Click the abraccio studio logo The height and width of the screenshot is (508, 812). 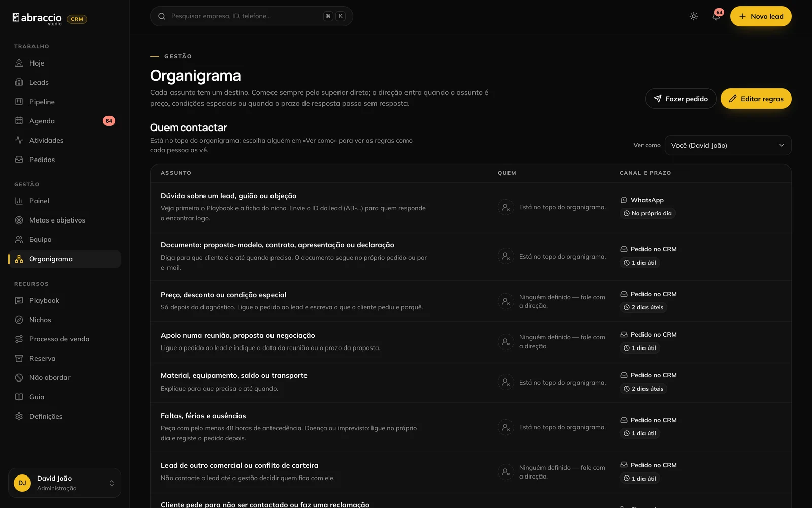tap(38, 19)
